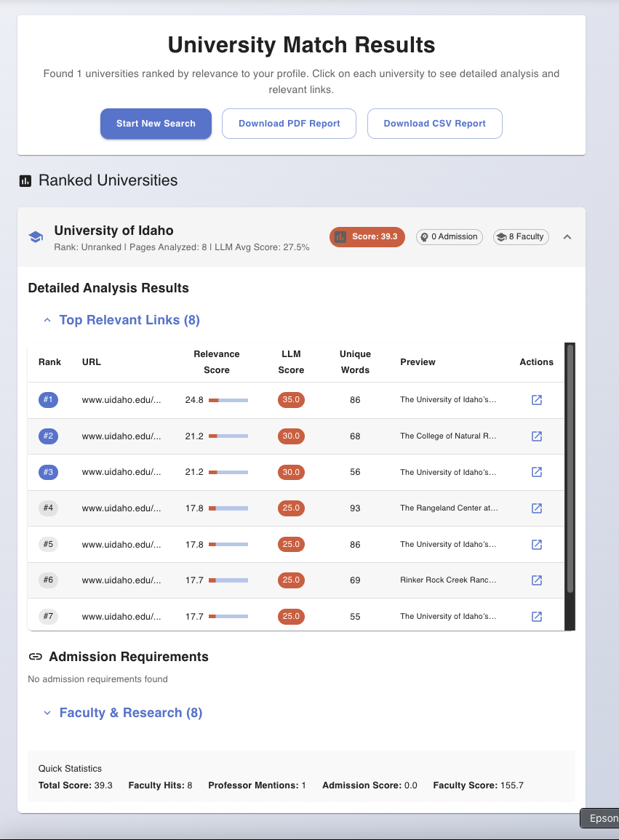Click the Faculty Hits: 8 statistic
Screen dimensions: 619x840
tap(160, 785)
